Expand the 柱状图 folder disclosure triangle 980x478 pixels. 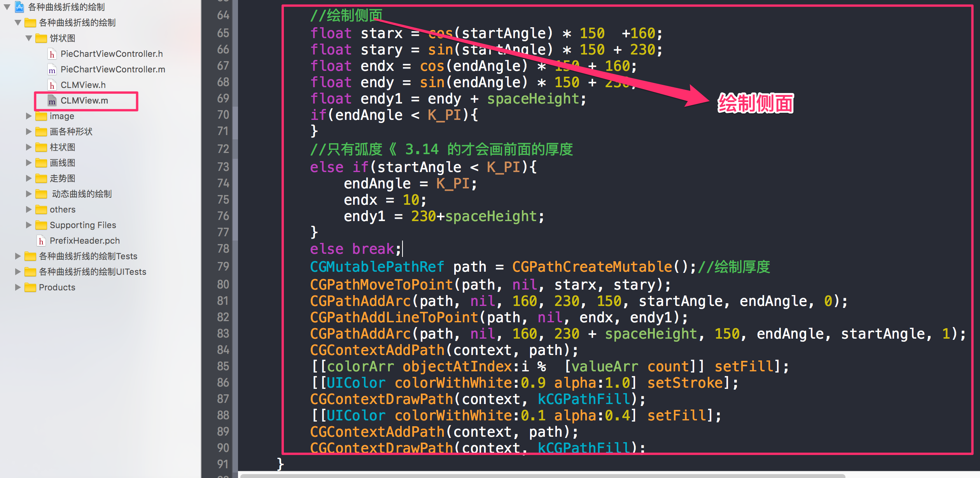click(29, 147)
